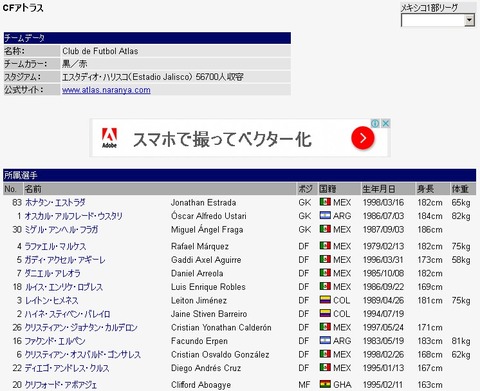
Task: Click Argentina flag in Facundo Erpen row
Action: click(325, 340)
